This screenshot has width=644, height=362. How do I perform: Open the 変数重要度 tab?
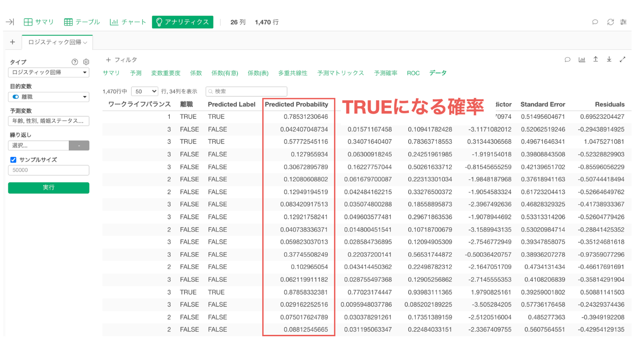tap(166, 73)
